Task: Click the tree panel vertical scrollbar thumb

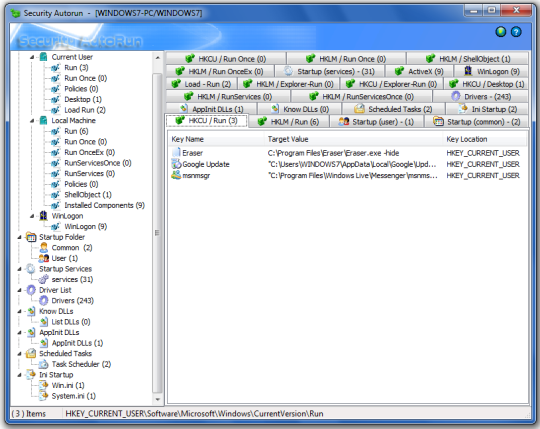Action: (157, 233)
